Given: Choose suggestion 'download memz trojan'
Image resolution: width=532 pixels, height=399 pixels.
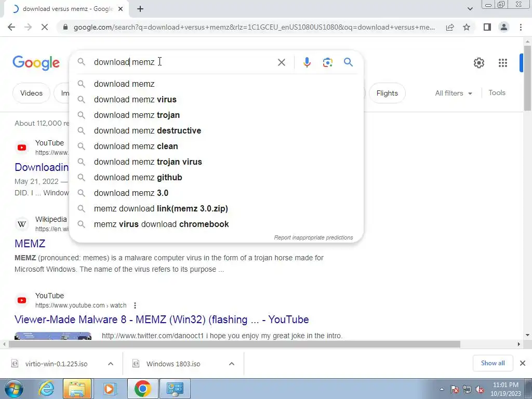Looking at the screenshot, I should click(x=217, y=115).
